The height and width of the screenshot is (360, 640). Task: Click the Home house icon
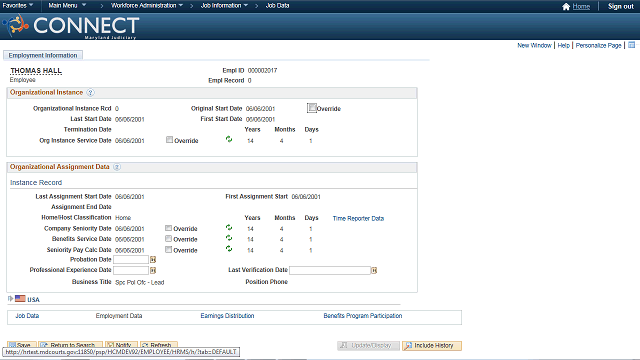566,7
